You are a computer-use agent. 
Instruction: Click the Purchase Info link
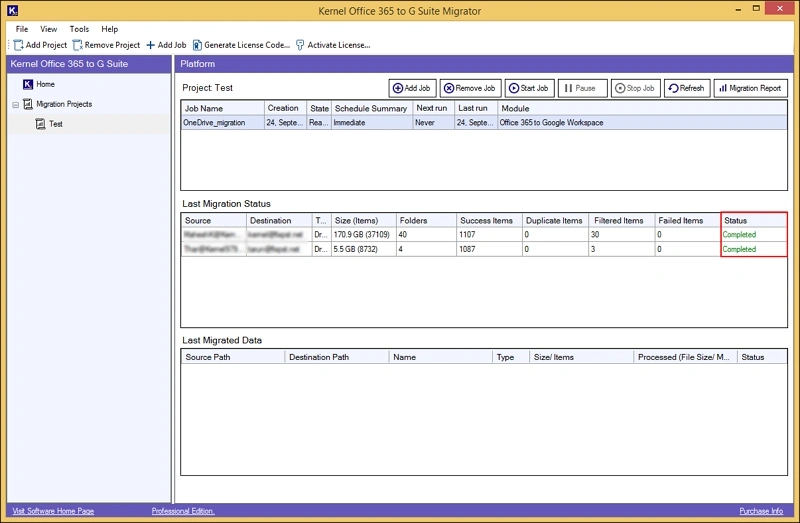(761, 511)
